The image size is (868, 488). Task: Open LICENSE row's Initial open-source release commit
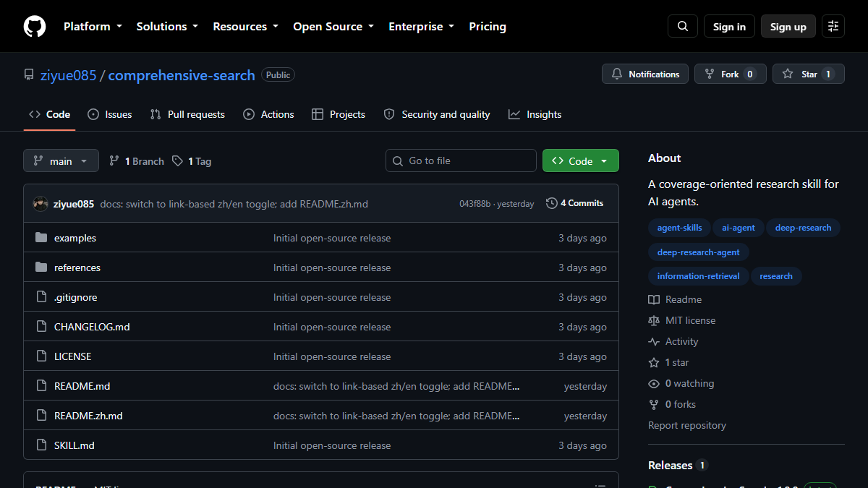point(332,356)
